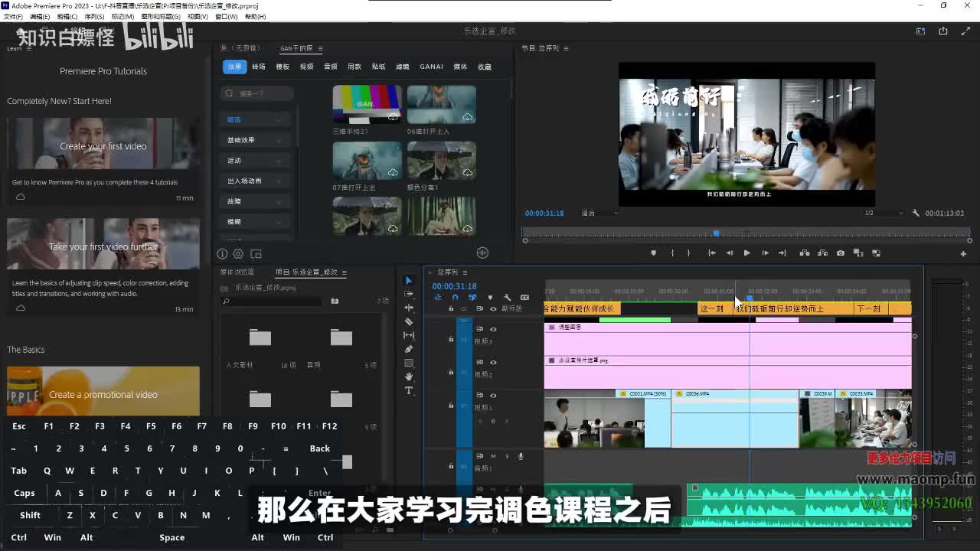Click the Extract button

click(822, 253)
